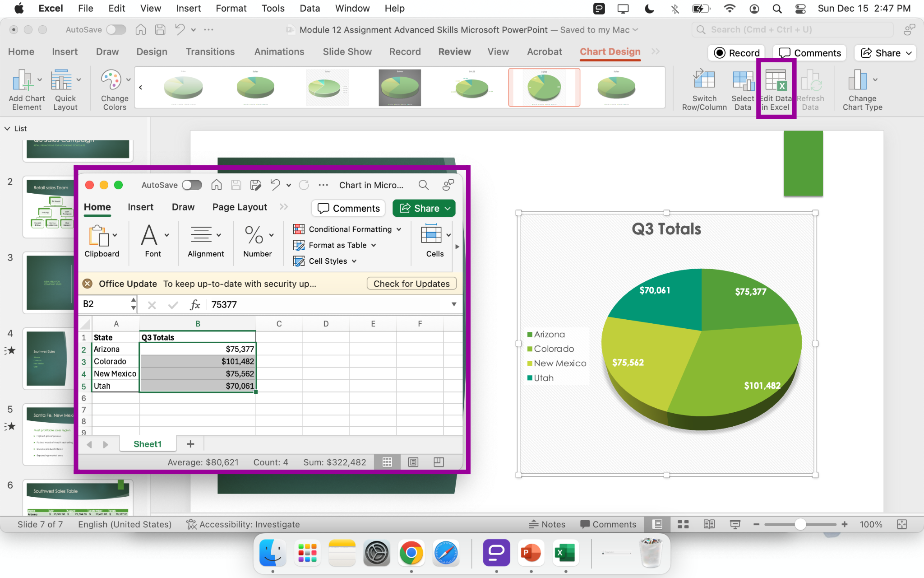Open the Format menu in menu bar
This screenshot has width=924, height=578.
231,9
